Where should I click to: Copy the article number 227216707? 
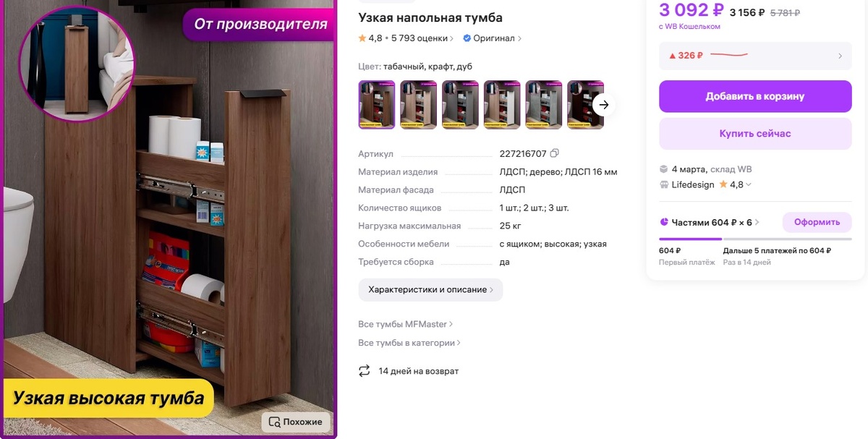(x=555, y=153)
